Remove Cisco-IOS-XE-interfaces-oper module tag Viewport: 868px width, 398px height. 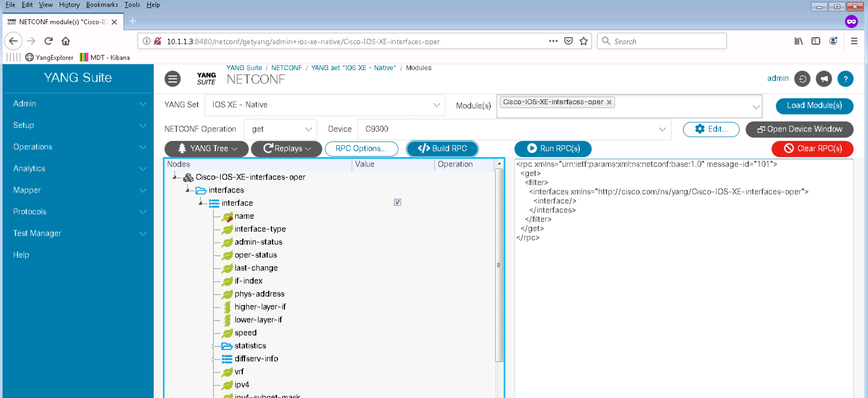pyautogui.click(x=609, y=102)
